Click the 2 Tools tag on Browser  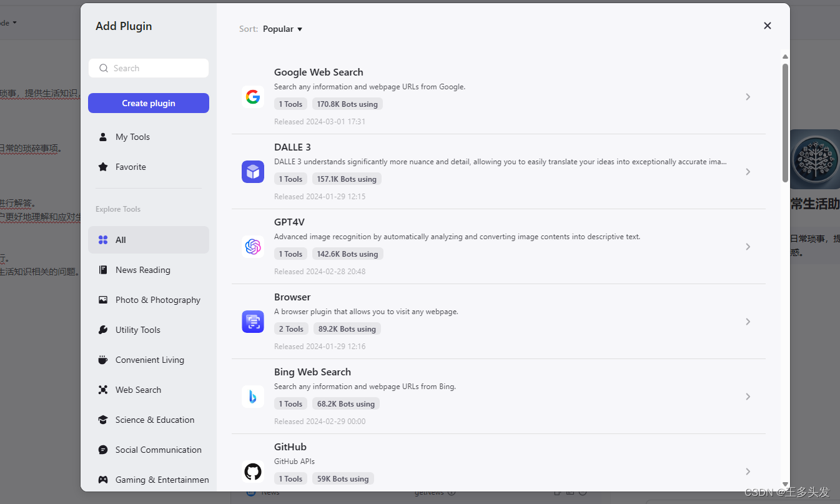(x=291, y=329)
